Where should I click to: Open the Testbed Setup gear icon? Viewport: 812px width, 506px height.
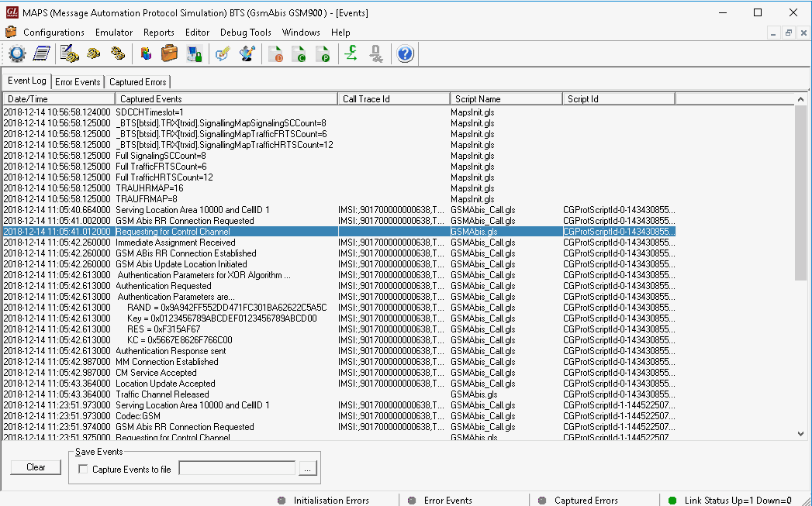[17, 53]
